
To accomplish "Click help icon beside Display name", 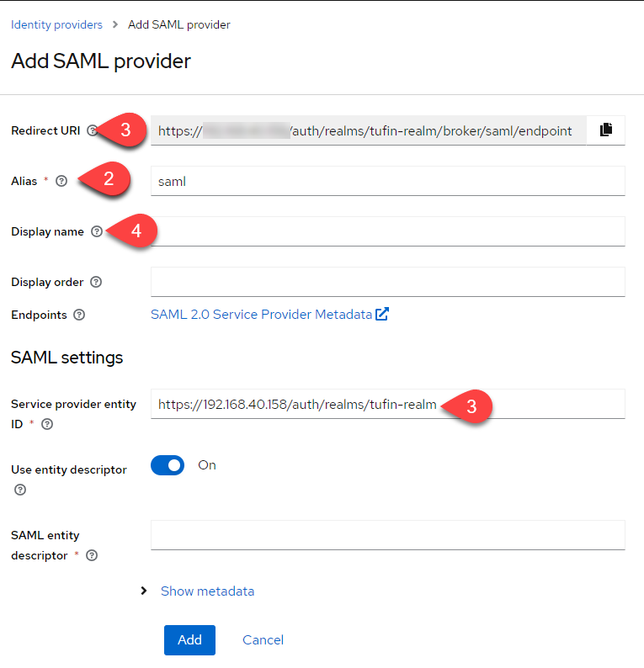I will coord(96,231).
